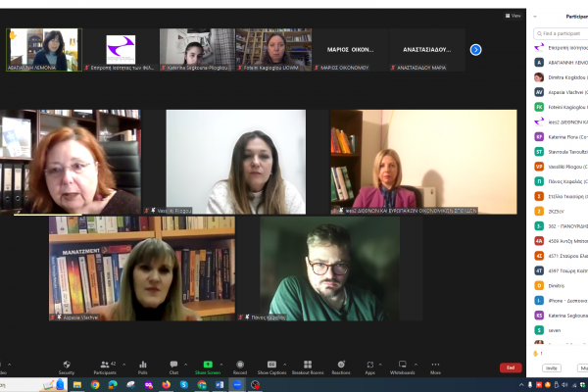Select participant named seven
This screenshot has width=588, height=392.
561,330
